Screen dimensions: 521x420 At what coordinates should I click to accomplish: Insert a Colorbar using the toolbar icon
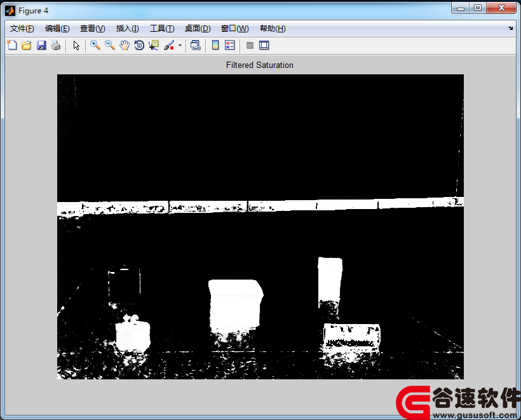[x=215, y=45]
